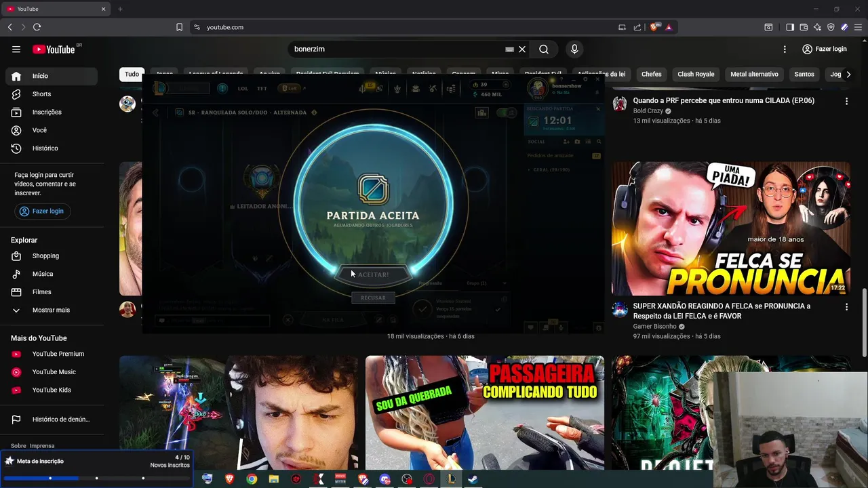Select the Metal alternativo chip
The width and height of the screenshot is (868, 488).
tap(754, 74)
